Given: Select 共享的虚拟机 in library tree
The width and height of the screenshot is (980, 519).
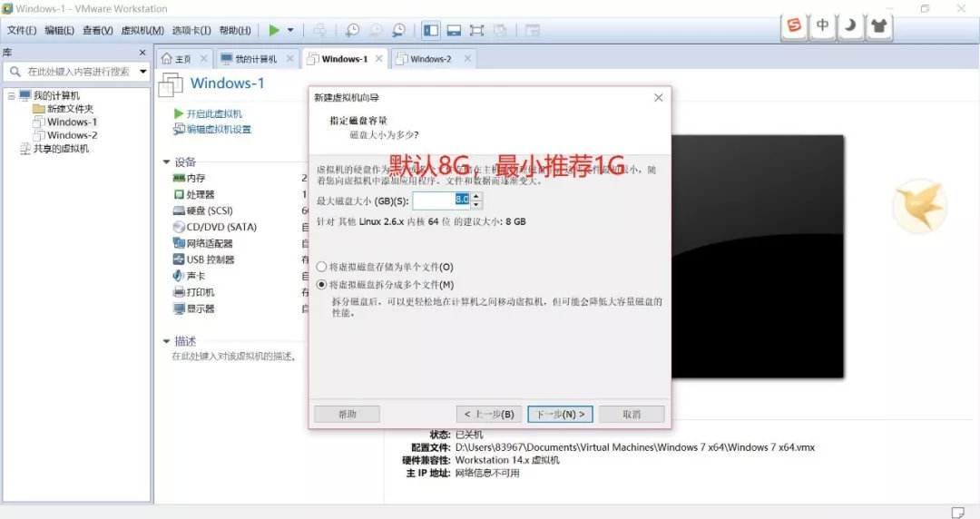Looking at the screenshot, I should click(61, 148).
